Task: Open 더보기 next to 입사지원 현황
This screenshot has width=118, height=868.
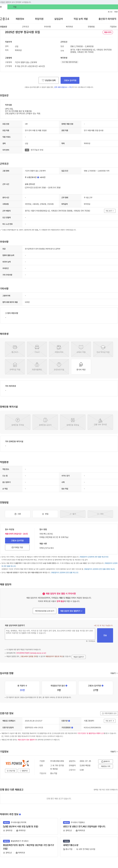Action: click(114, 673)
